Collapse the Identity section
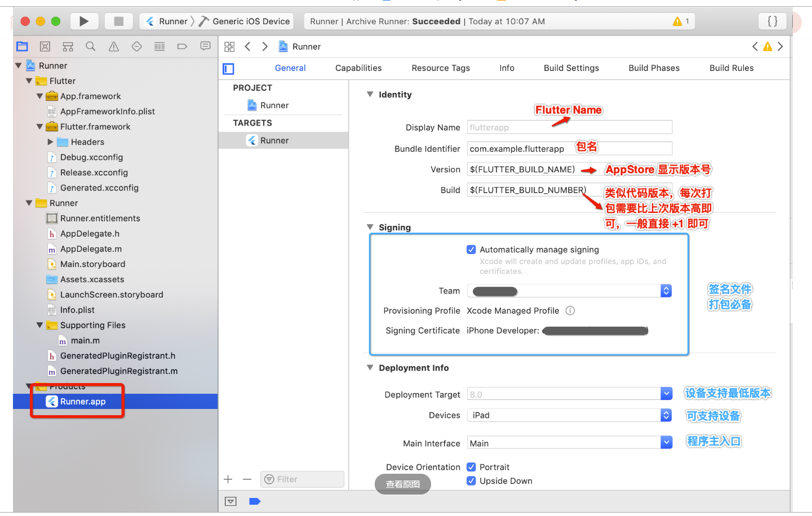This screenshot has width=812, height=516. coord(370,95)
